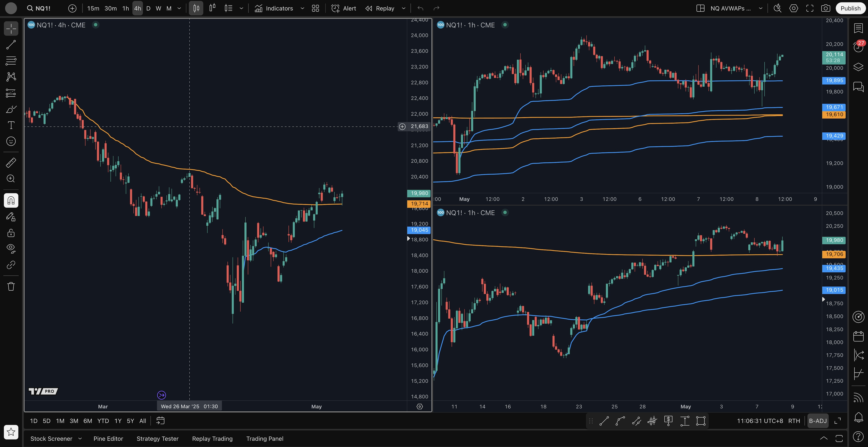Open the NQ AVWAPs layout dropdown
The image size is (868, 447).
(x=760, y=8)
